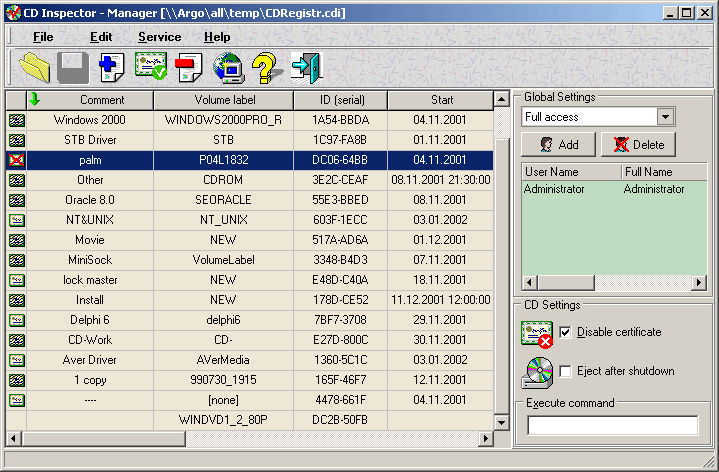719x472 pixels.
Task: Enable Eject after shutdown checkbox
Action: [565, 371]
